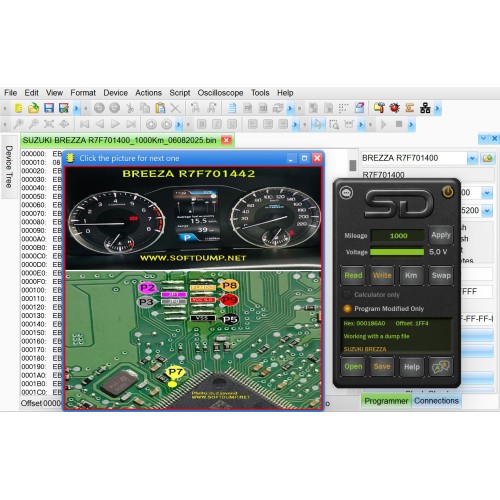Open the dropdown next to the 5200 value
Viewport: 500px width, 500px height.
487,211
